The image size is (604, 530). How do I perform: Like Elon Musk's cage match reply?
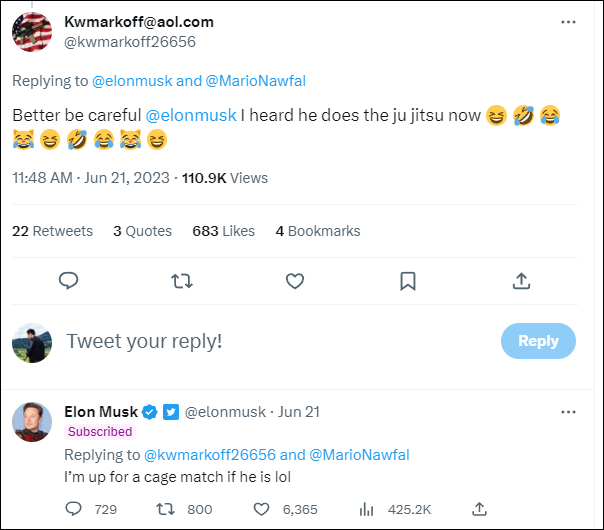point(262,509)
